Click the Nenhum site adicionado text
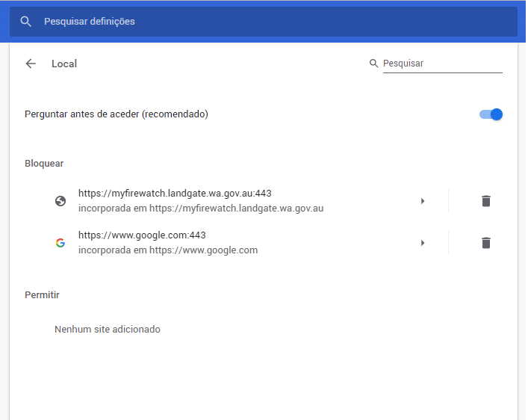This screenshot has height=420, width=528. click(x=108, y=329)
